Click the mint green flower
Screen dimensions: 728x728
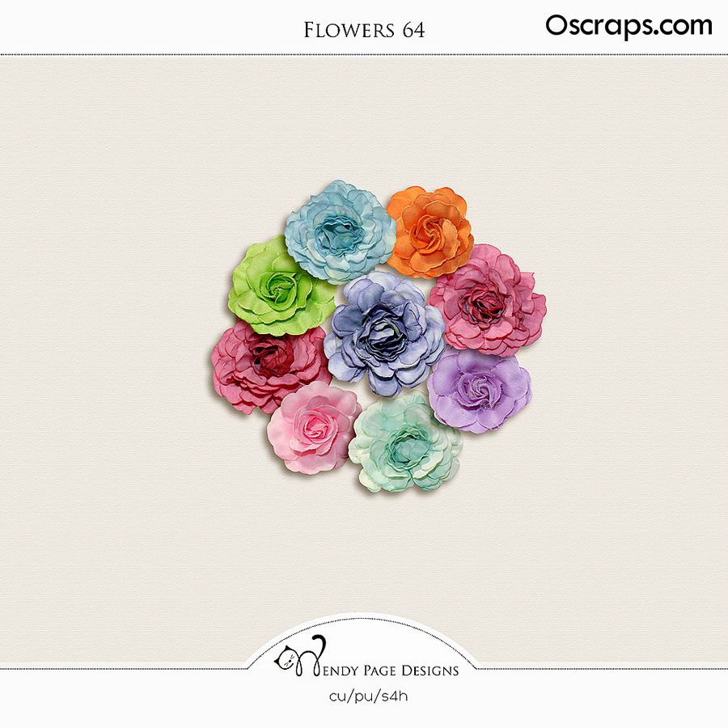[405, 442]
